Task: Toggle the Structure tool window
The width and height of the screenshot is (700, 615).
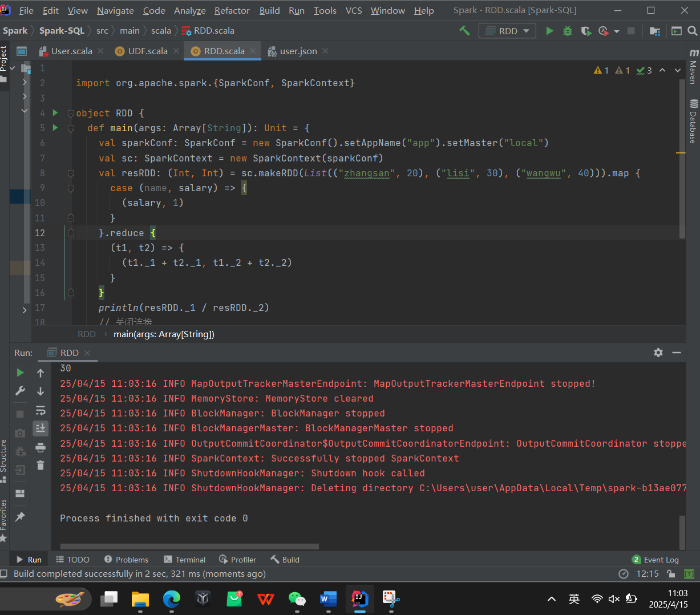Action: pyautogui.click(x=4, y=461)
